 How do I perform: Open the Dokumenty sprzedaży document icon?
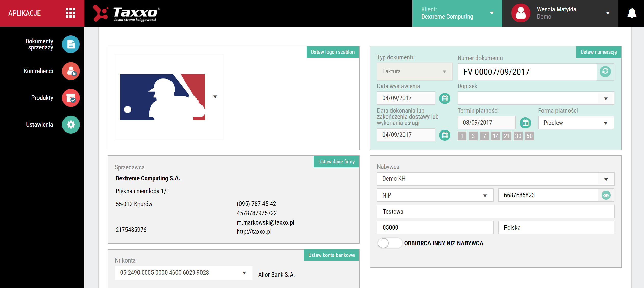[x=71, y=44]
